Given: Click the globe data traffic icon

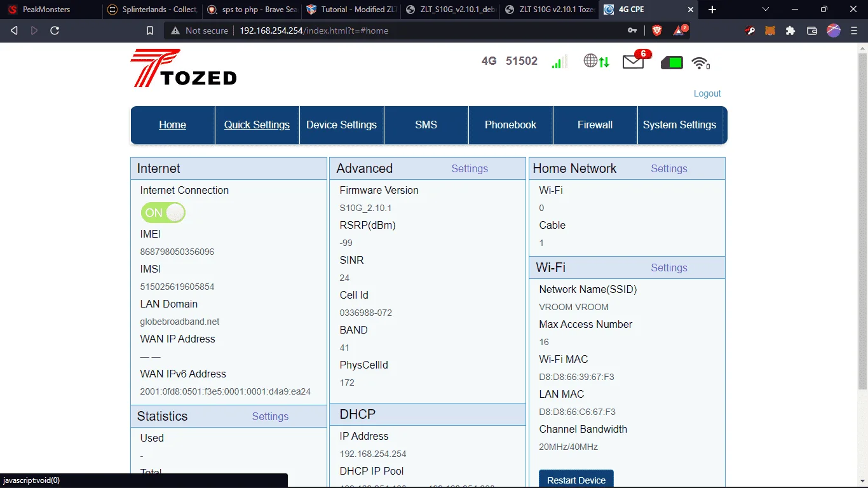Looking at the screenshot, I should coord(596,61).
